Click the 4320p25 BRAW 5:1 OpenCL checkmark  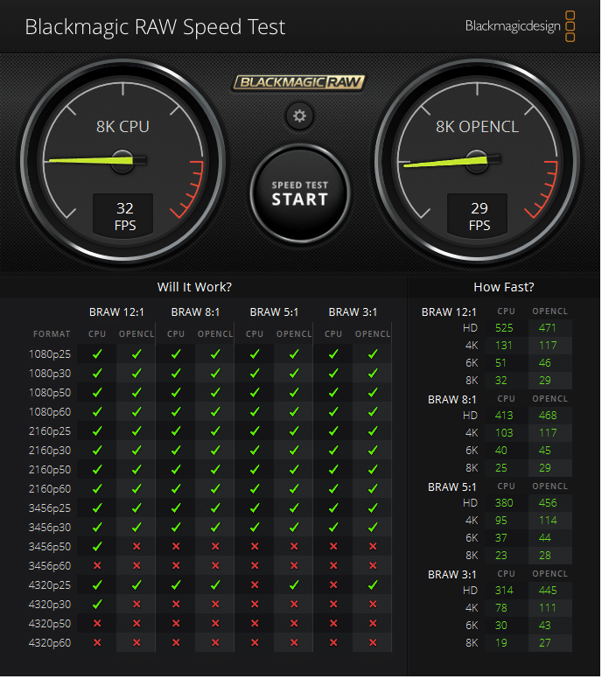coord(294,584)
